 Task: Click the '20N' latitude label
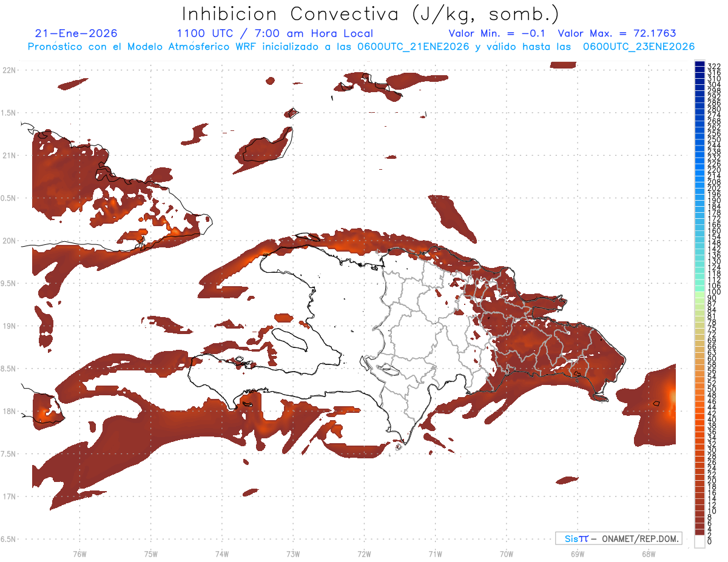point(9,241)
